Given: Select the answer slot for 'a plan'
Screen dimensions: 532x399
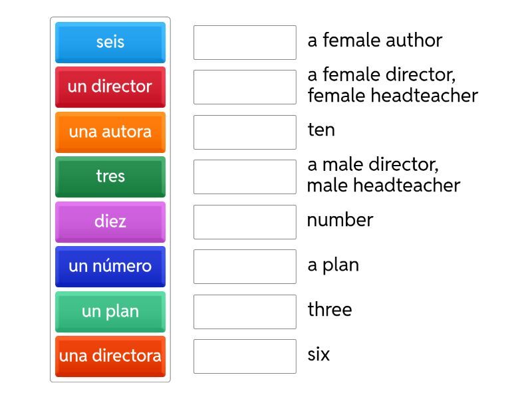Looking at the screenshot, I should coord(245,267).
